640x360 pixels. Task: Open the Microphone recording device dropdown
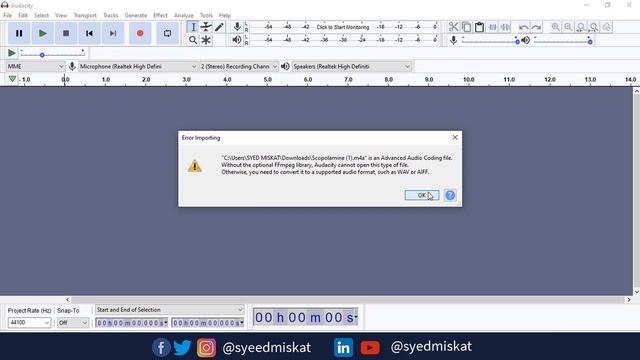(138, 66)
